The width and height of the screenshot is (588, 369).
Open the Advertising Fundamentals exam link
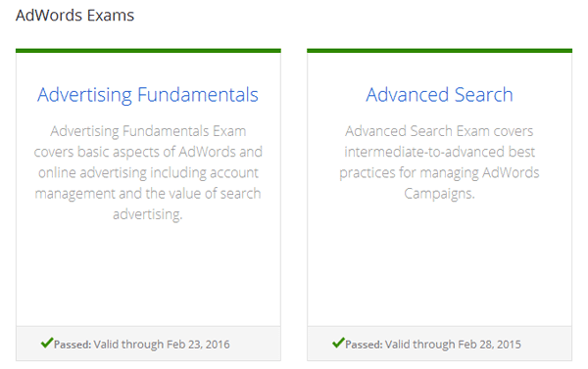pos(148,95)
